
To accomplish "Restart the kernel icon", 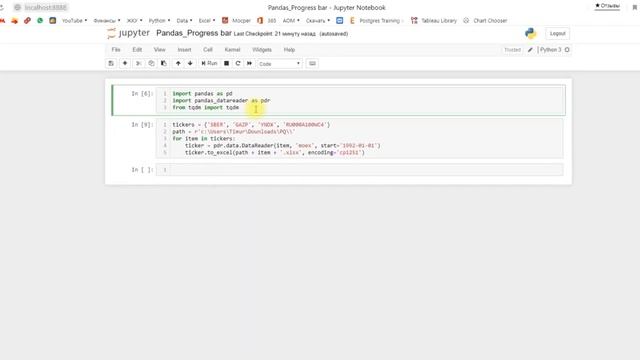I will pyautogui.click(x=238, y=63).
